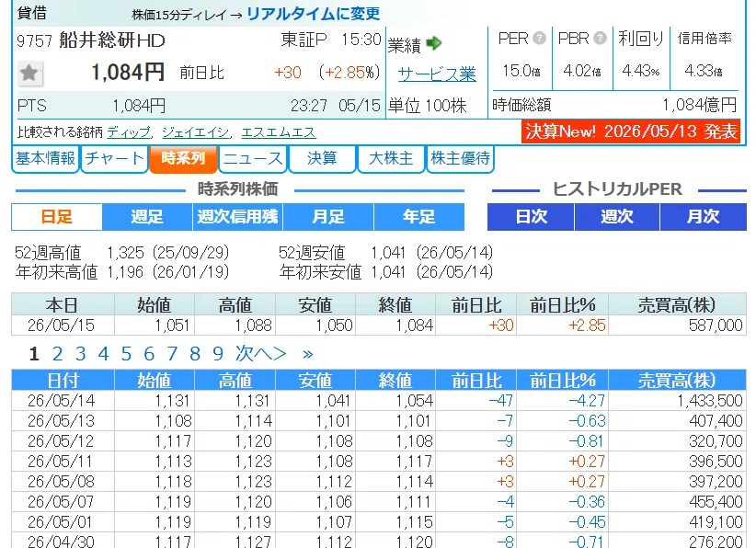
Task: Open 基本情報 tab
Action: pos(45,158)
